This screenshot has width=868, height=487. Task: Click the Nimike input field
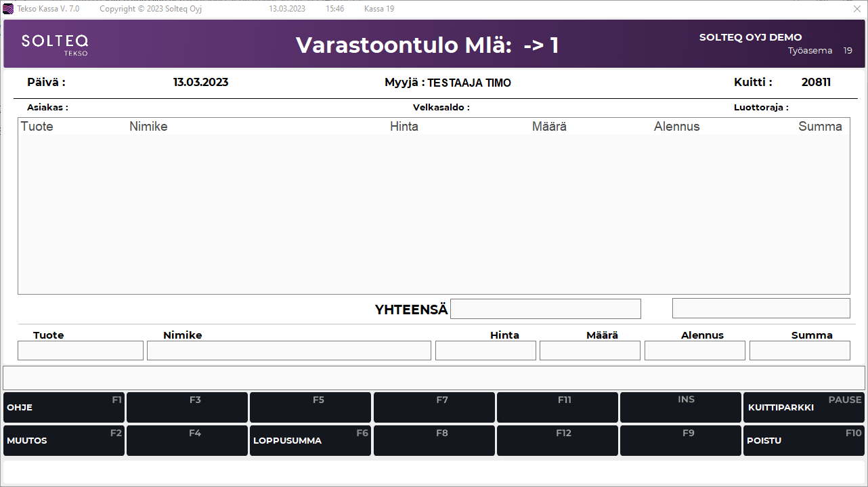(x=290, y=350)
